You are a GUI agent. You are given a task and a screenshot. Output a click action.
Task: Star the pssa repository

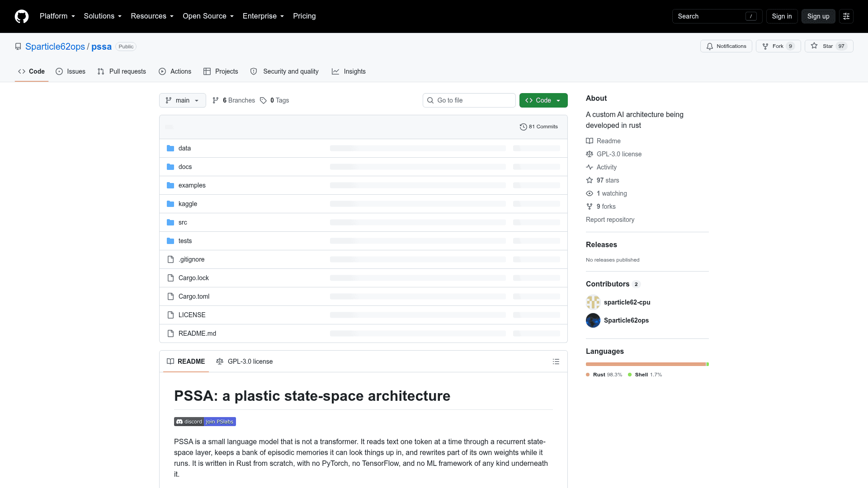(x=829, y=46)
